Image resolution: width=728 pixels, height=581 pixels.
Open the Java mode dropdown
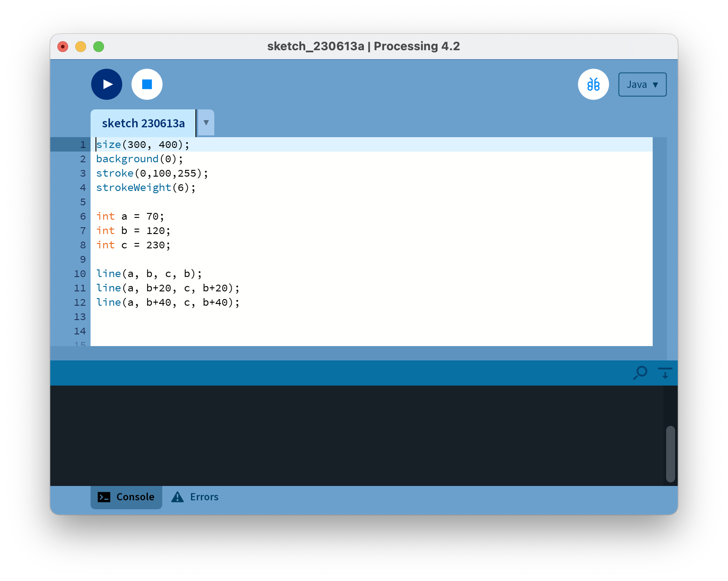coord(642,85)
